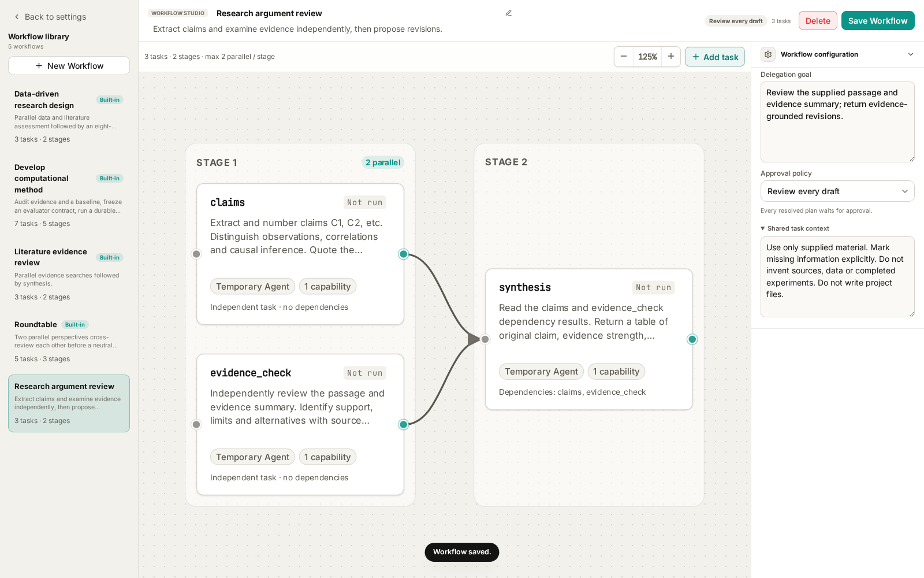Click the claims task output connector port
Image resolution: width=924 pixels, height=578 pixels.
pos(404,254)
